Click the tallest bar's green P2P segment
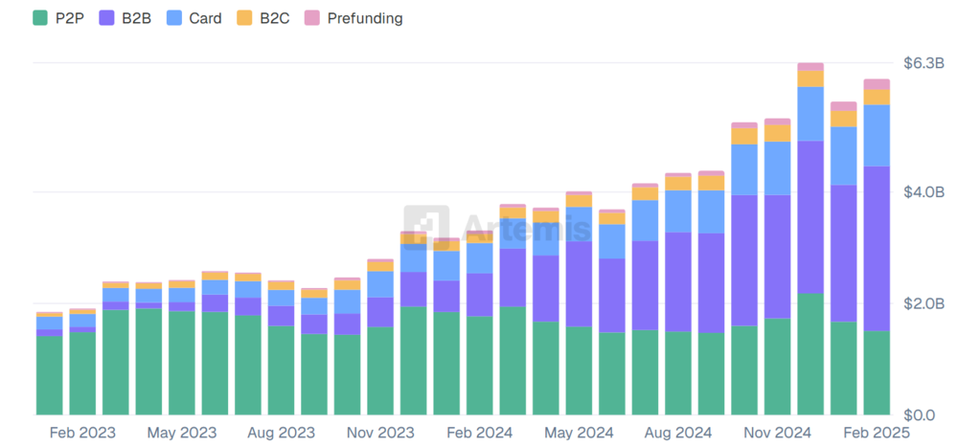This screenshot has height=446, width=980. point(810,354)
